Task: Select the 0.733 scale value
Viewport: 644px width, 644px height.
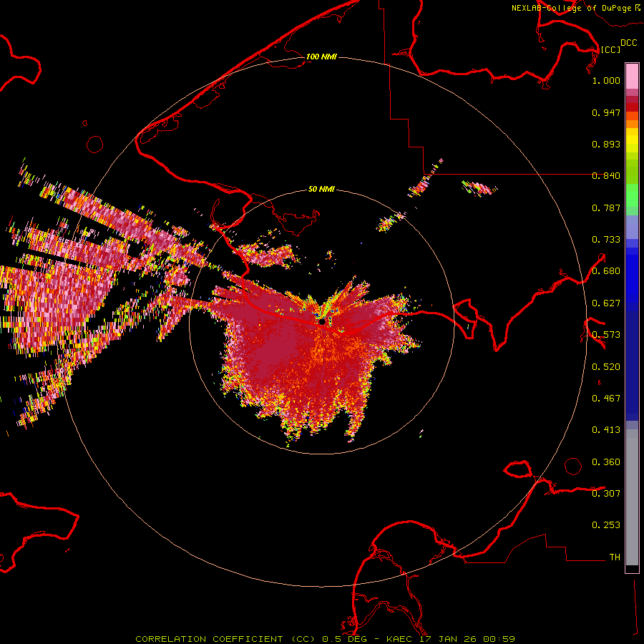Action: 606,240
